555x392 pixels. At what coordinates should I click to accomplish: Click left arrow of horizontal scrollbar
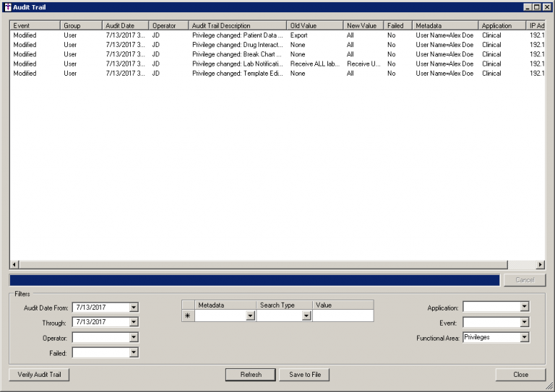[x=14, y=265]
